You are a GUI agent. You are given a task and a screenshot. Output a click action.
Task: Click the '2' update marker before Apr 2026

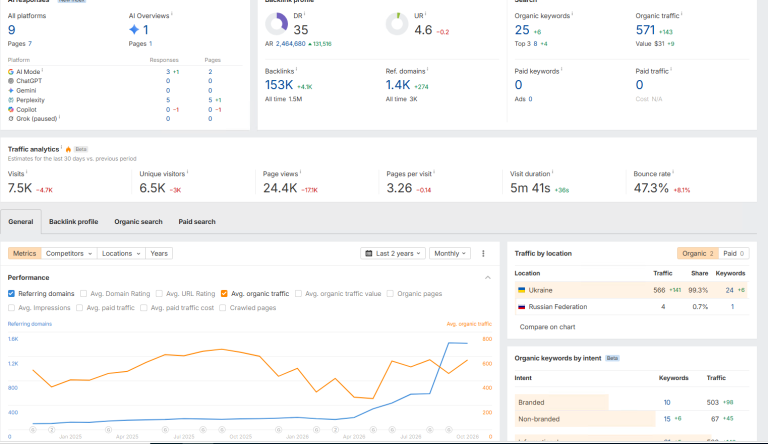(336, 430)
